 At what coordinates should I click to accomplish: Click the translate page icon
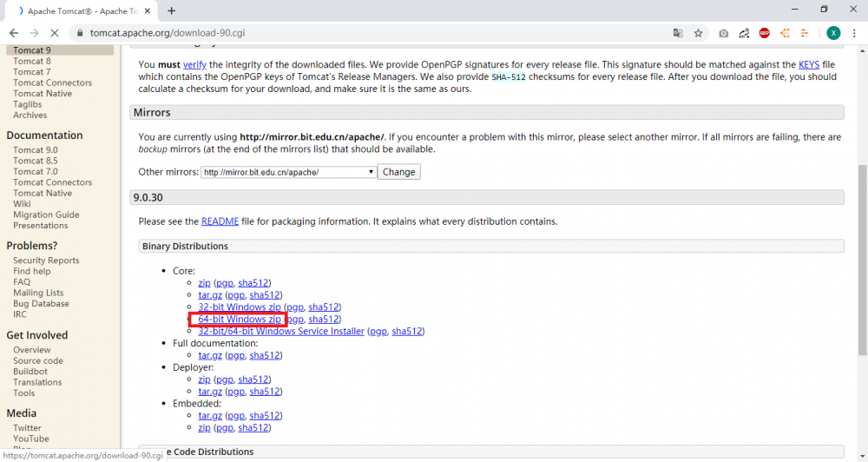pyautogui.click(x=678, y=33)
